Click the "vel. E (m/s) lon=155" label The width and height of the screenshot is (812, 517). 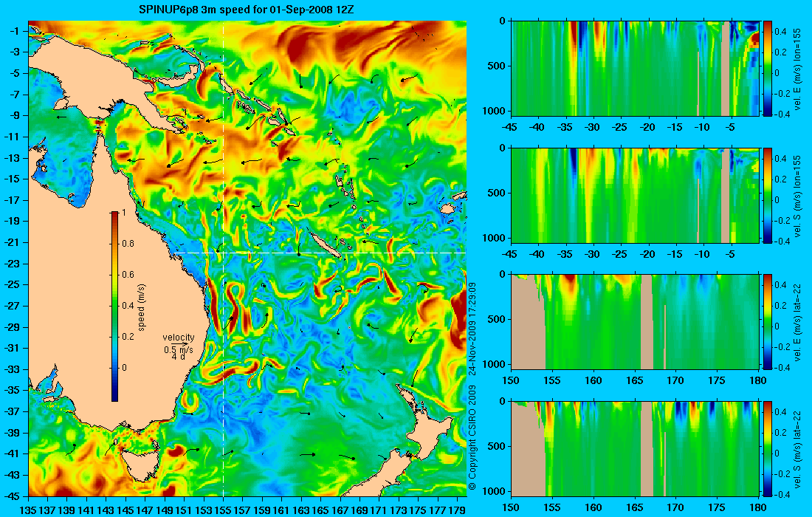(797, 69)
